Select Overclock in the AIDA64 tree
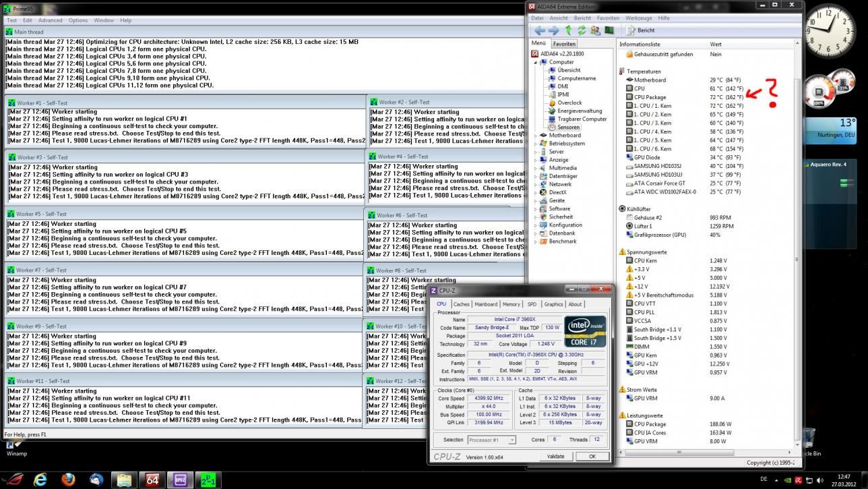 pos(569,103)
